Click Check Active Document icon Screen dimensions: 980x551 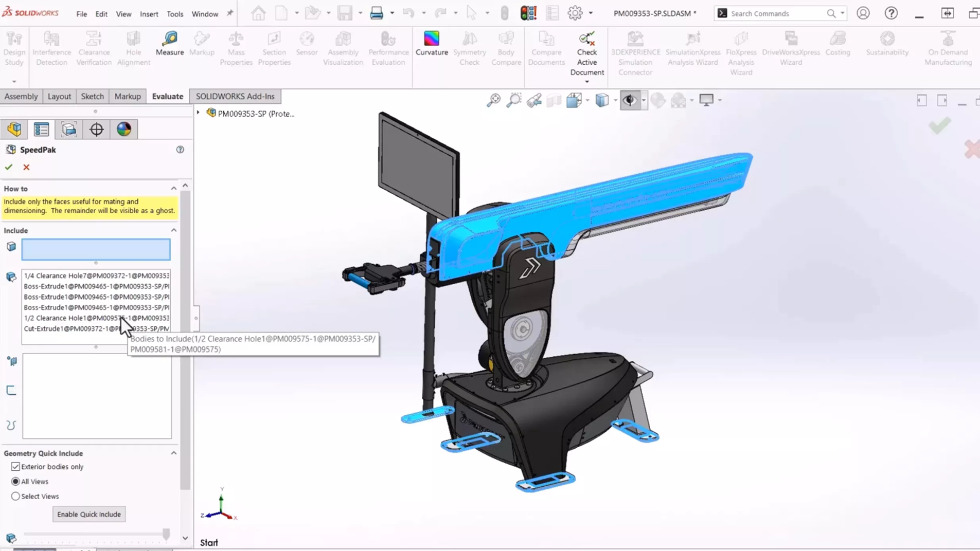click(x=586, y=39)
